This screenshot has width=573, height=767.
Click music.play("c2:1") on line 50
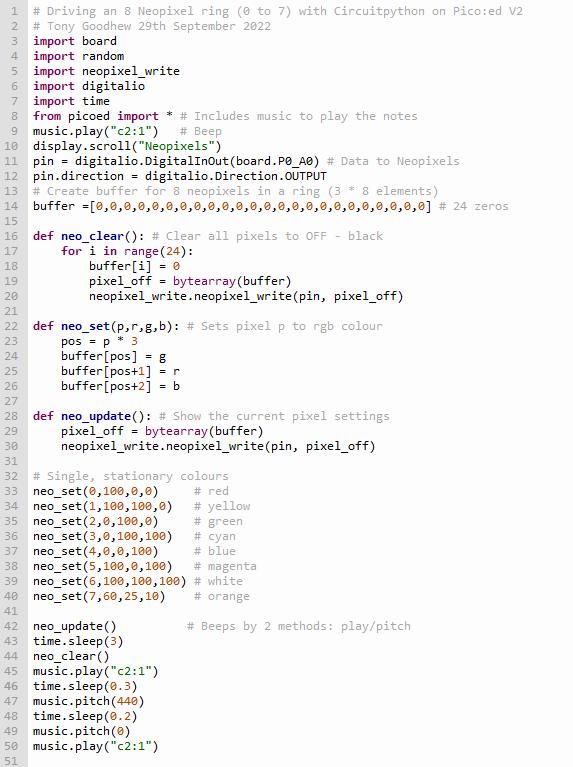click(x=96, y=746)
